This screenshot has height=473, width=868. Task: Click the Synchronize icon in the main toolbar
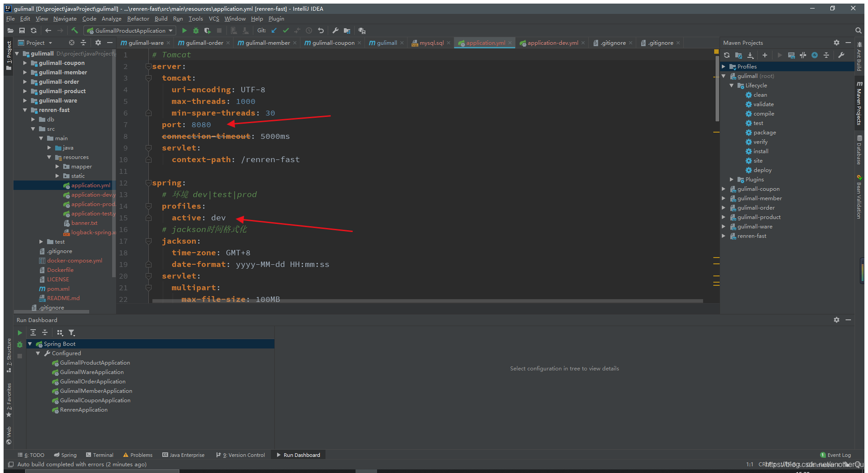point(34,30)
